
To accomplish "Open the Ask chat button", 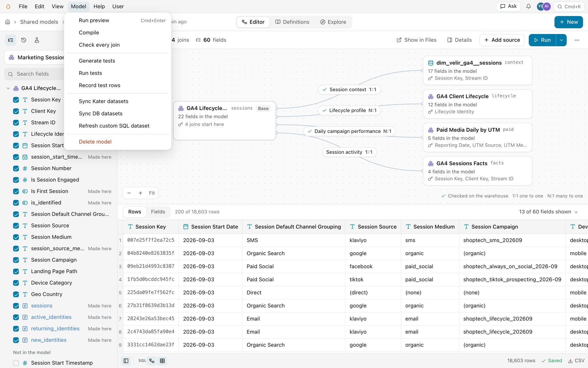I will point(508,7).
